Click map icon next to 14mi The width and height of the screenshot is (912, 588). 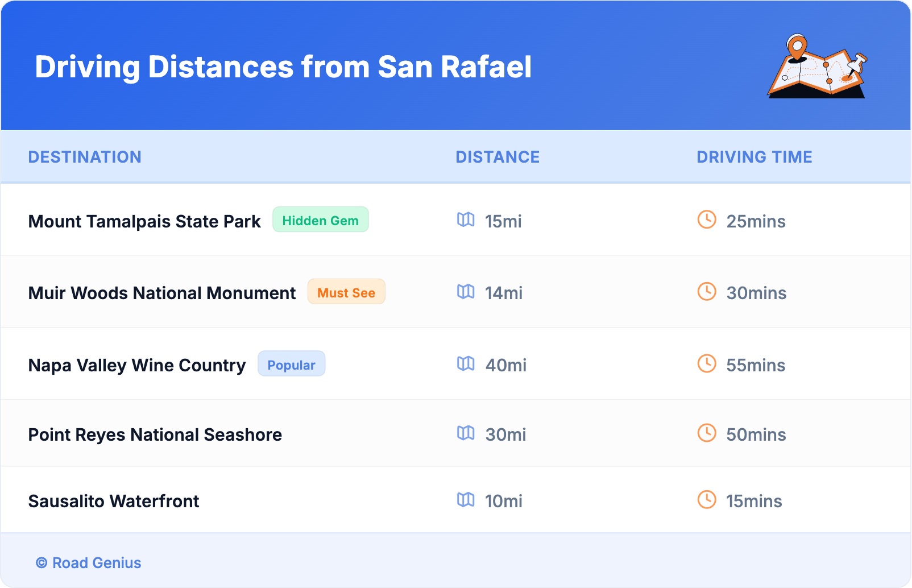[x=466, y=292]
